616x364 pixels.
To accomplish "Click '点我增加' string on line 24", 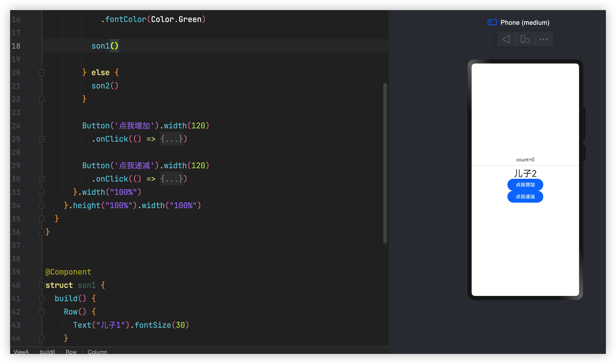I will pos(135,126).
